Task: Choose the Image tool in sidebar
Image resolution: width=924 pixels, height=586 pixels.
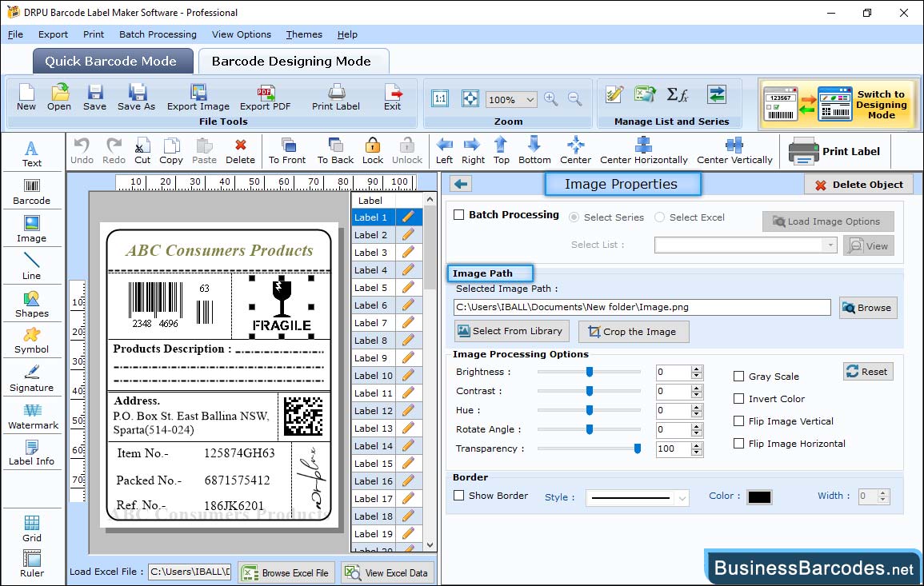Action: (32, 229)
